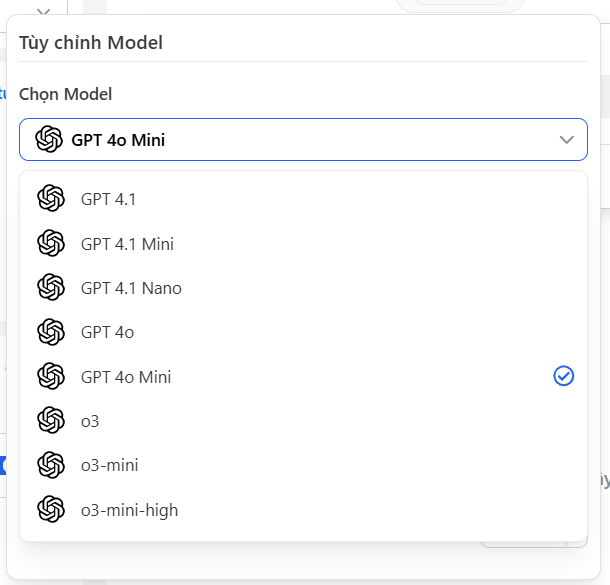Choose o3-mini from the dropdown list
This screenshot has height=585, width=610.
[110, 465]
